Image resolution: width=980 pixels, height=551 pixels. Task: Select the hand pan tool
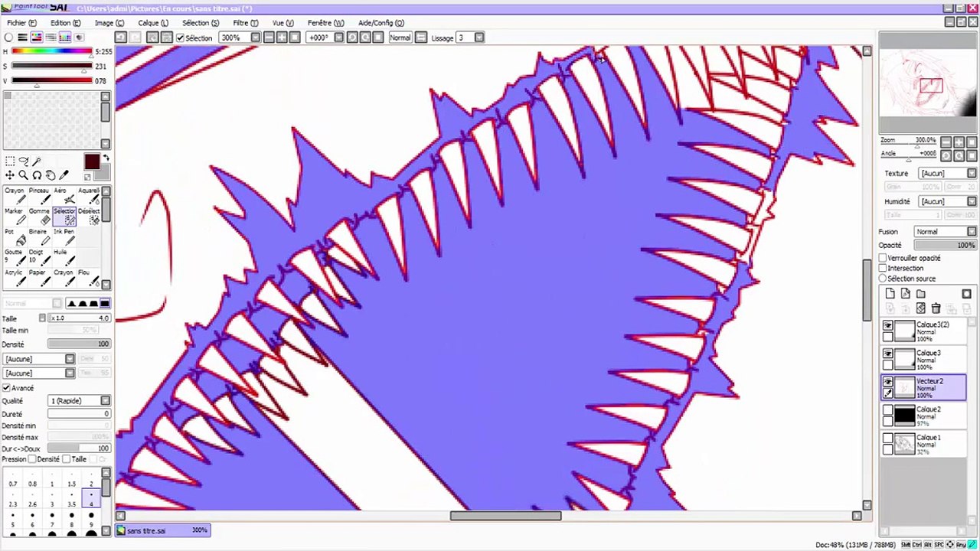(x=51, y=175)
